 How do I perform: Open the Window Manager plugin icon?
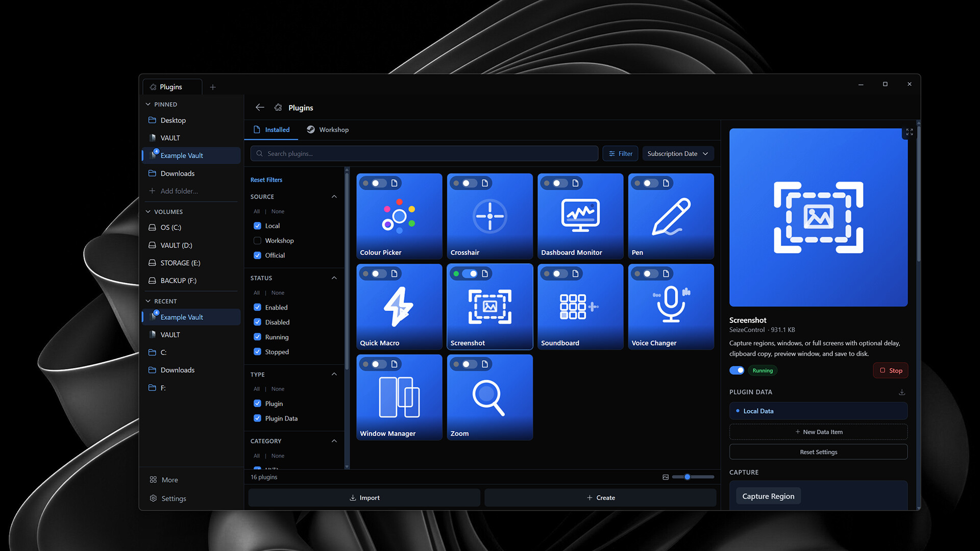(x=399, y=397)
